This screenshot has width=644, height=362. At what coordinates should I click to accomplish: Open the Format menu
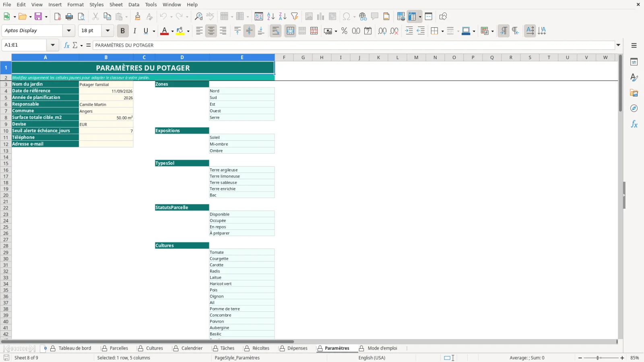point(76,4)
